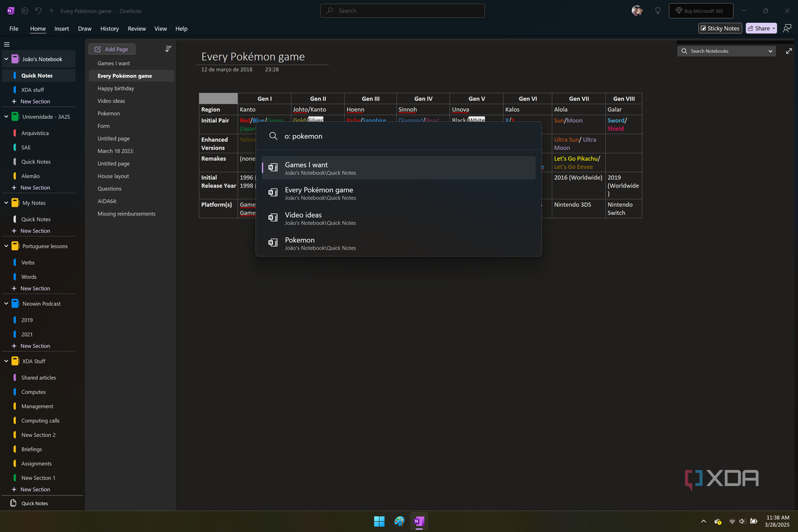Click the sort pages icon beside Add Page
This screenshot has width=798, height=532.
point(168,49)
